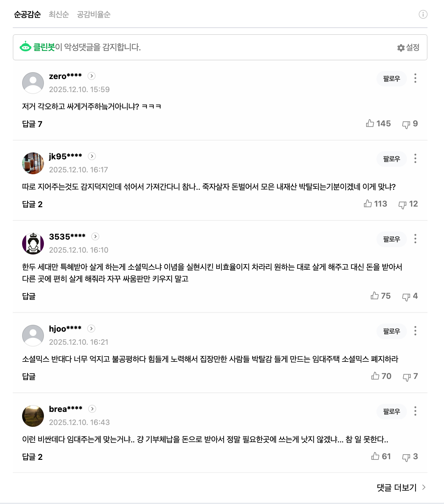Expand the 7 replies under zero****
This screenshot has height=504, width=444.
tap(32, 124)
